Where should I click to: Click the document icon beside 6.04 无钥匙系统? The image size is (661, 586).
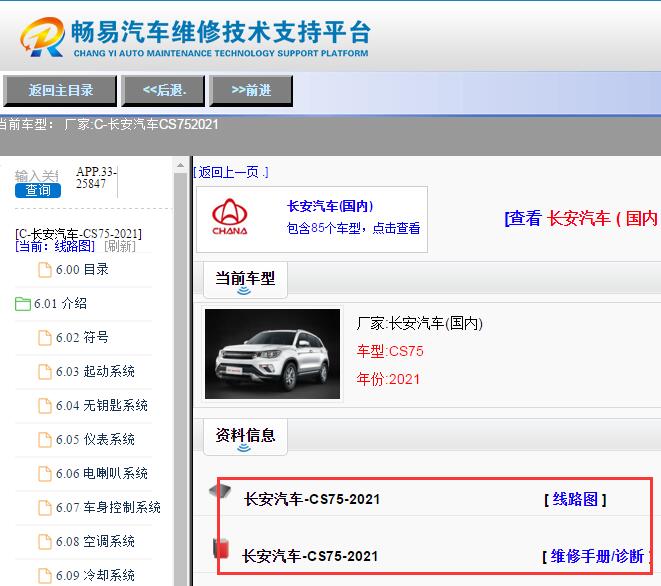[45, 406]
